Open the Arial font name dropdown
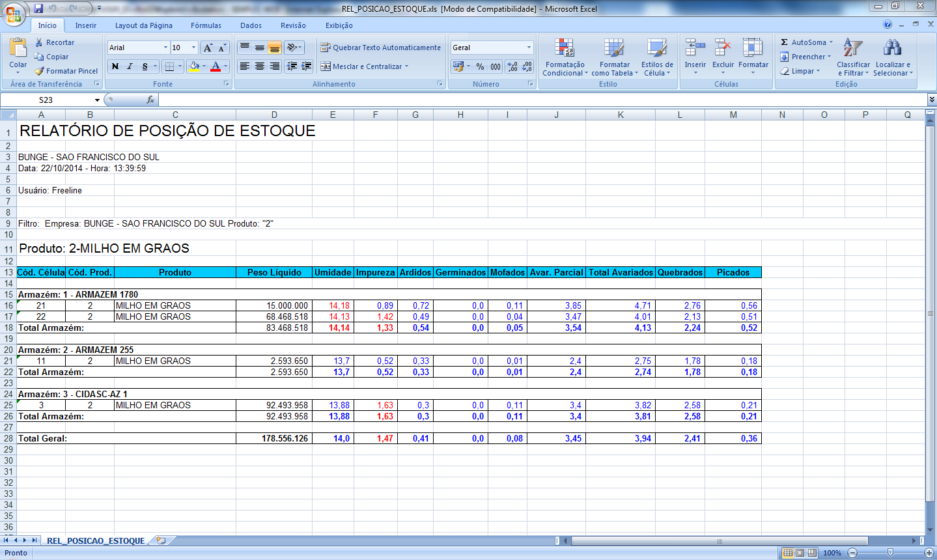 (166, 48)
